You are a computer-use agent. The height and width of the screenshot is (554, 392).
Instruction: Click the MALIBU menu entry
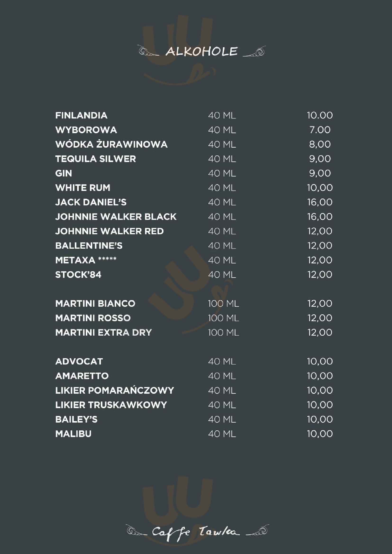click(x=73, y=434)
